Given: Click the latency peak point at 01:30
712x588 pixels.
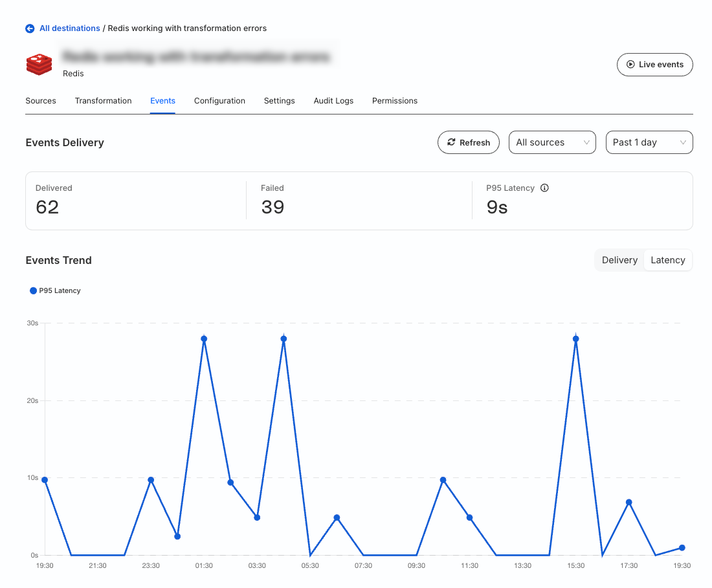Looking at the screenshot, I should pos(204,339).
